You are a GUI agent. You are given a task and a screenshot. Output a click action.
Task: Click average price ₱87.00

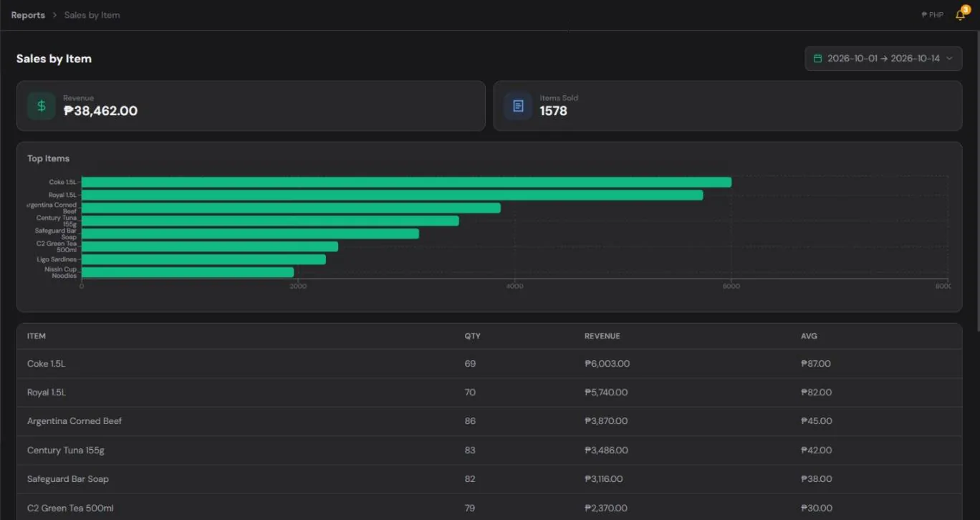(x=816, y=364)
